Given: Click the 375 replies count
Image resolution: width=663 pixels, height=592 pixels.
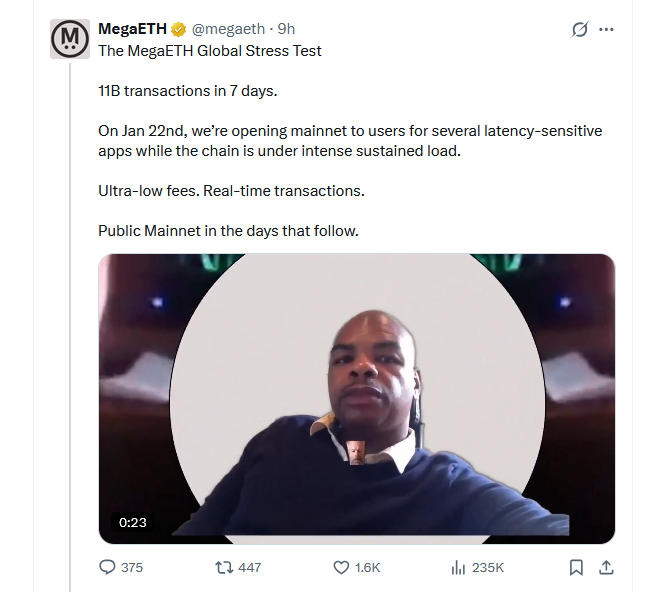Looking at the screenshot, I should [132, 567].
